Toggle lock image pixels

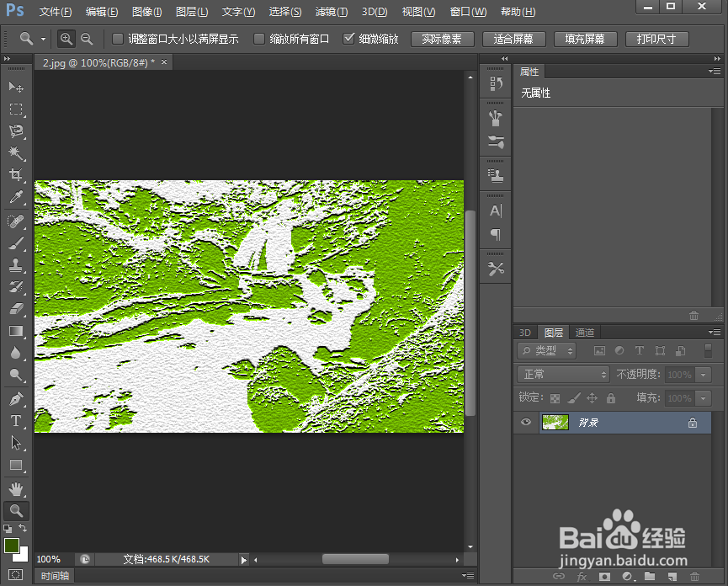click(x=573, y=398)
